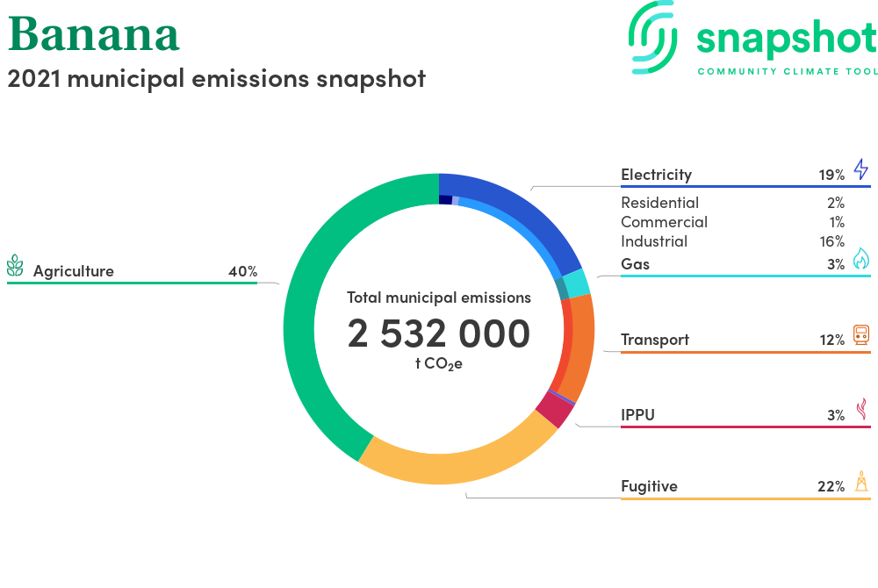Click the Residential row label
Image resolution: width=878 pixels, height=588 pixels.
(659, 203)
